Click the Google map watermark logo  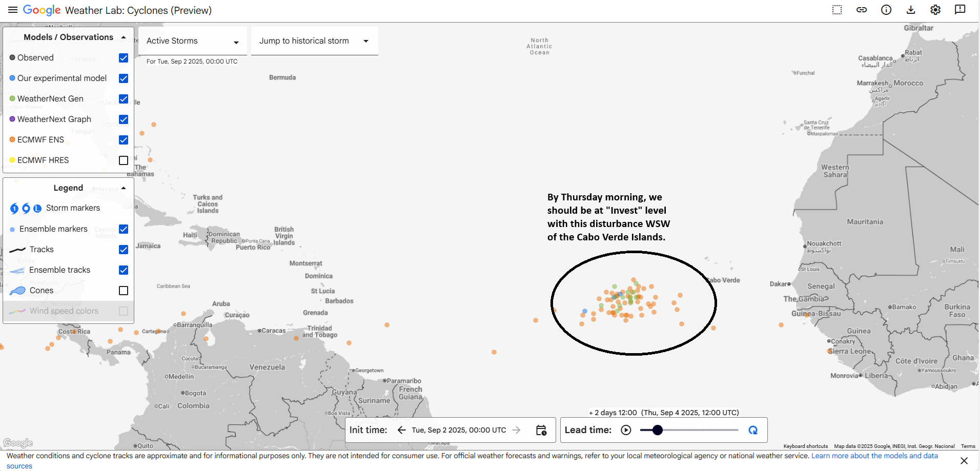coord(18,443)
